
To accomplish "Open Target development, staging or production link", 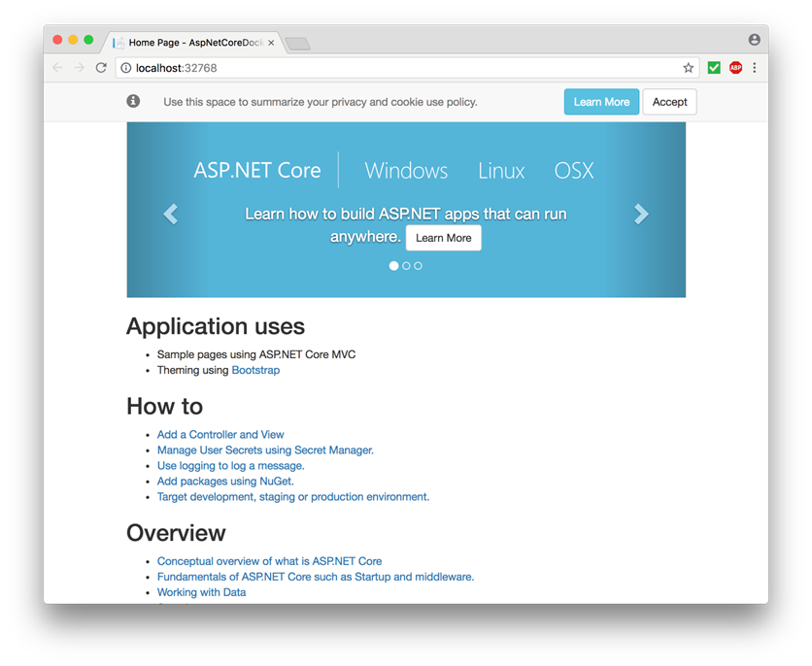I will pyautogui.click(x=293, y=497).
